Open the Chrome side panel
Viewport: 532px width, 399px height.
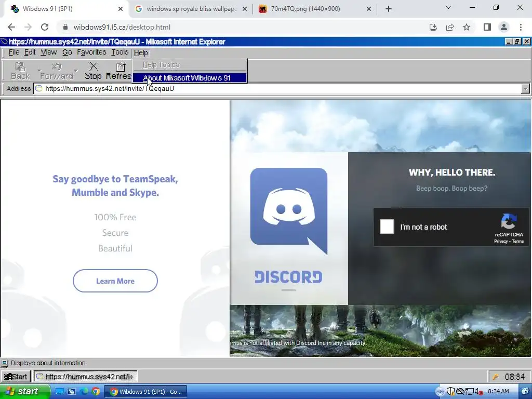point(487,27)
